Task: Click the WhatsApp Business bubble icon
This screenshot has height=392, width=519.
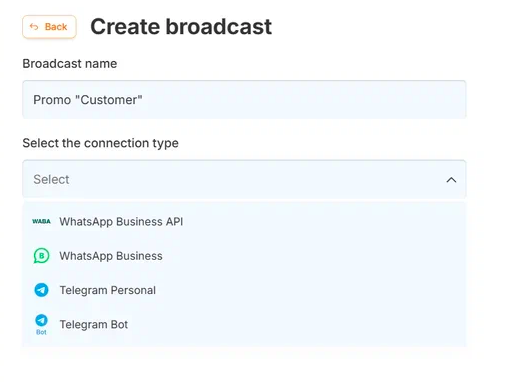Action: pos(41,256)
